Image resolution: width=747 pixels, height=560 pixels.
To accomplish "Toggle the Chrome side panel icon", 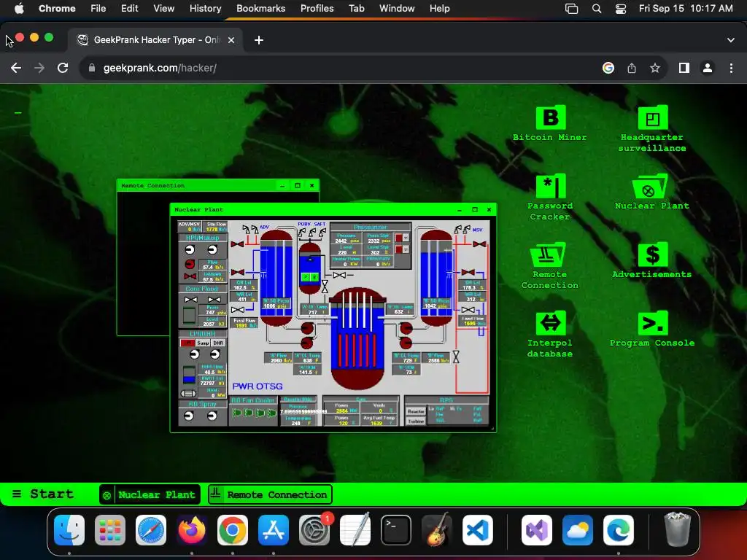I will [684, 68].
